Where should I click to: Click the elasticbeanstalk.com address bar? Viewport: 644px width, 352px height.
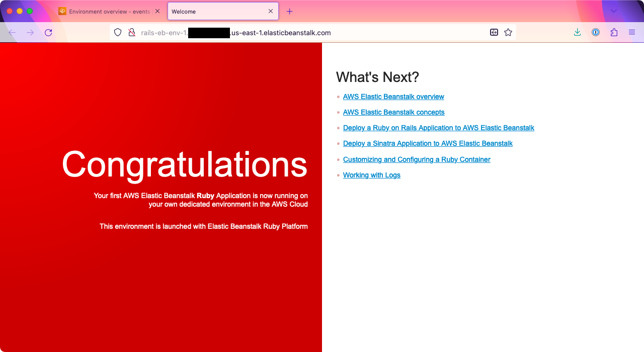[313, 33]
